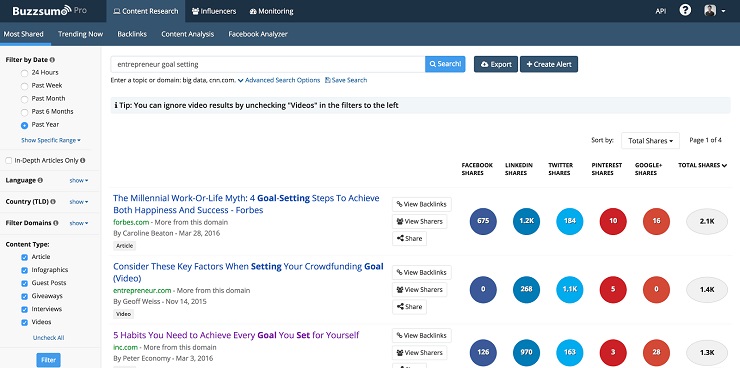
Task: Click the 675 Facebook shares circle for Forbes article
Action: coord(483,221)
